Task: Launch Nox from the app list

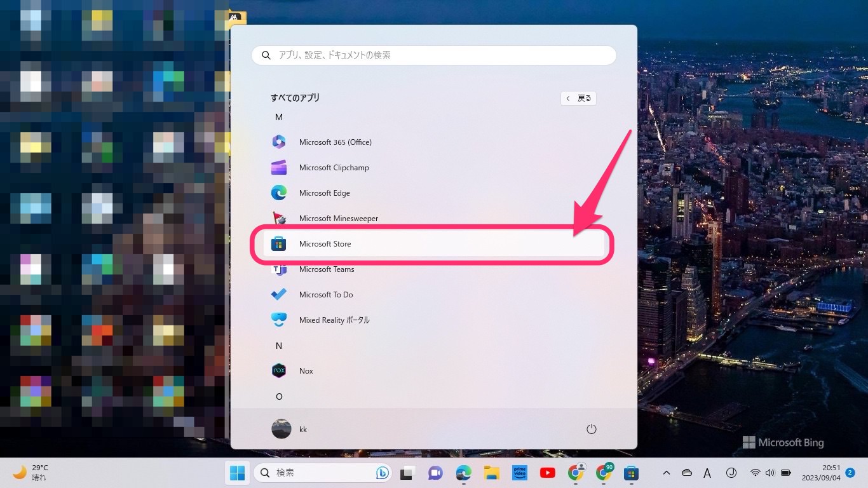Action: tap(433, 371)
